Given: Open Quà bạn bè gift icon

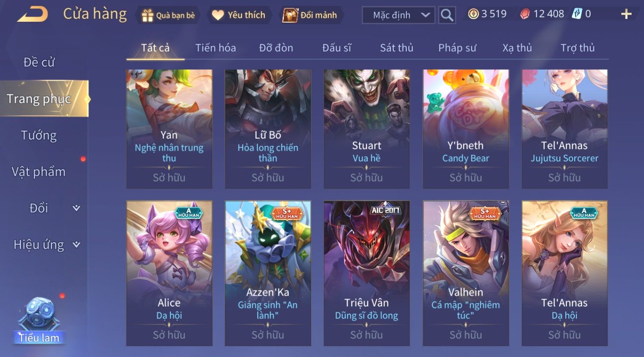Looking at the screenshot, I should 148,15.
